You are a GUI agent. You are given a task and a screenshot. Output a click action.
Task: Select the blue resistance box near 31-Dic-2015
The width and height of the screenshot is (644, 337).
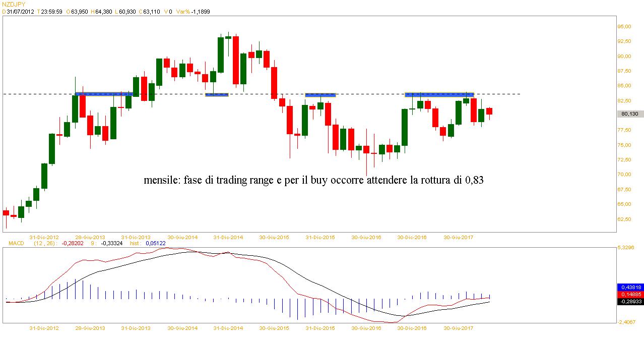tap(320, 94)
